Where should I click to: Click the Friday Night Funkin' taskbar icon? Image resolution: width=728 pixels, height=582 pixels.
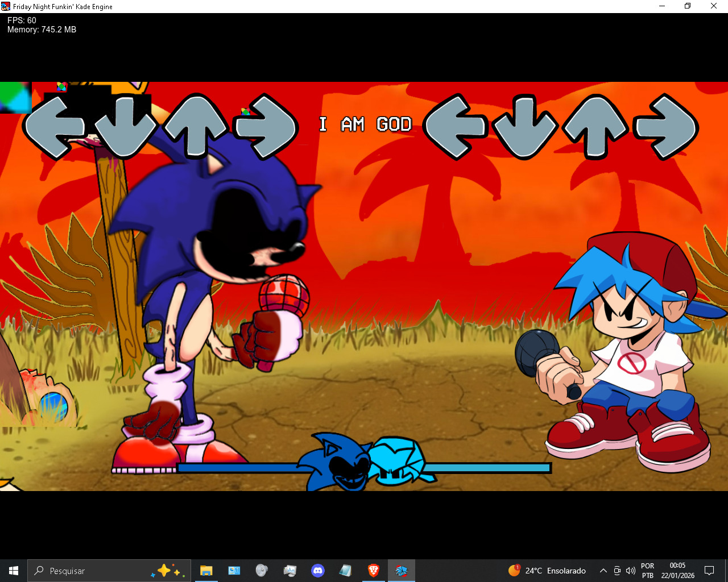click(402, 571)
